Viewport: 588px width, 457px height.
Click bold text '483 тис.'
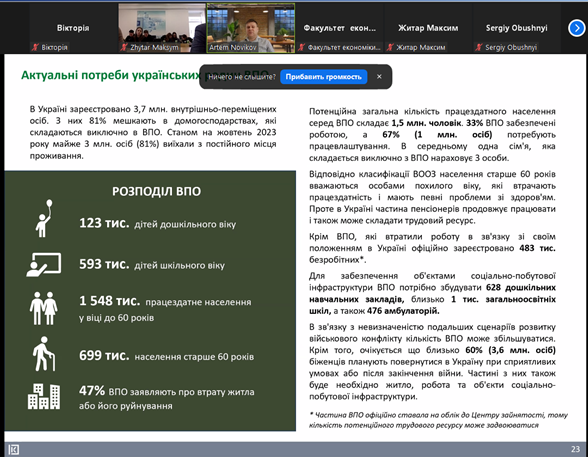[x=537, y=248]
